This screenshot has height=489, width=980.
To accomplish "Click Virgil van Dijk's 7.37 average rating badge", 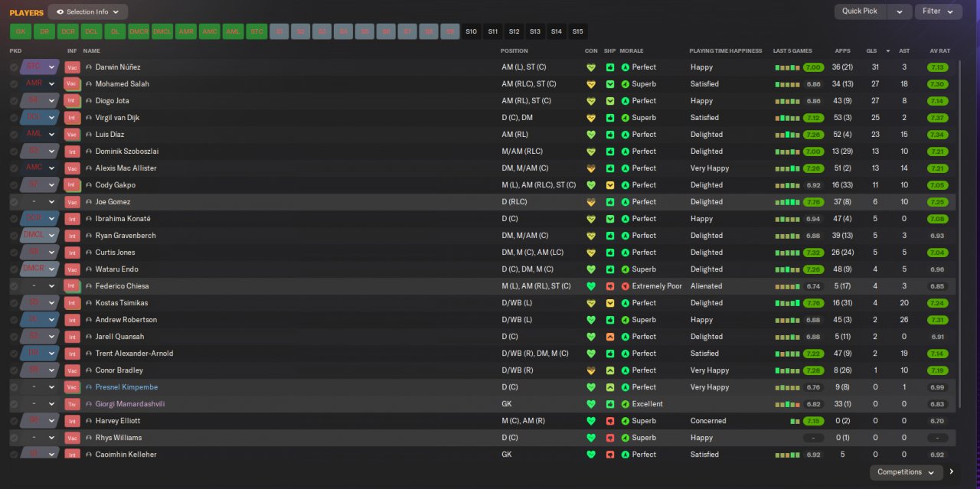I will click(x=938, y=118).
